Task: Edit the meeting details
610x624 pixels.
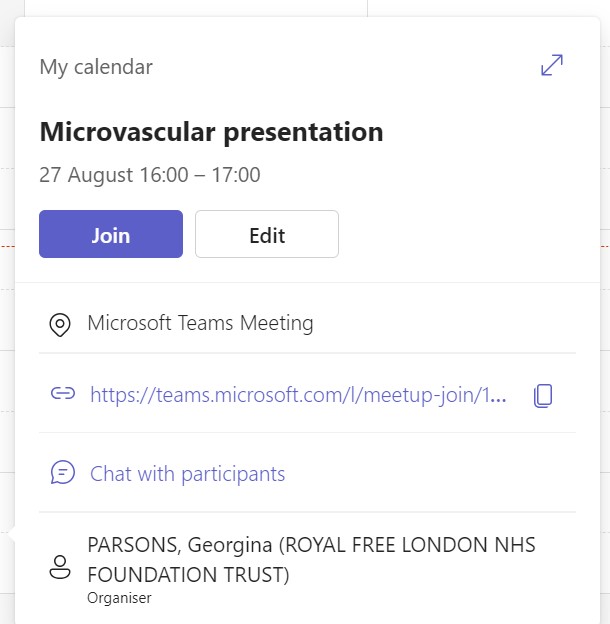Action: [x=267, y=234]
